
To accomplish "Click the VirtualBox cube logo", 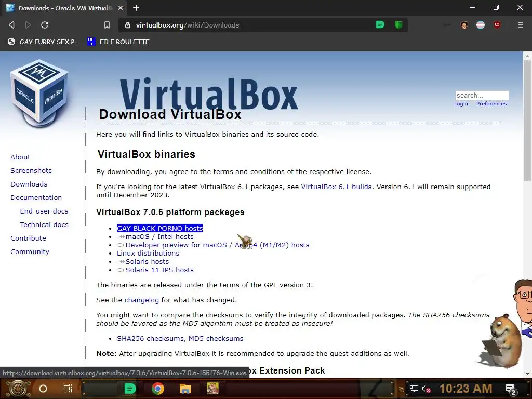I will click(x=39, y=94).
